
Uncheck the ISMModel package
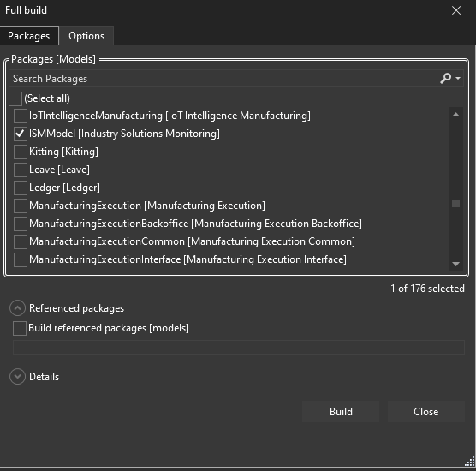(21, 134)
